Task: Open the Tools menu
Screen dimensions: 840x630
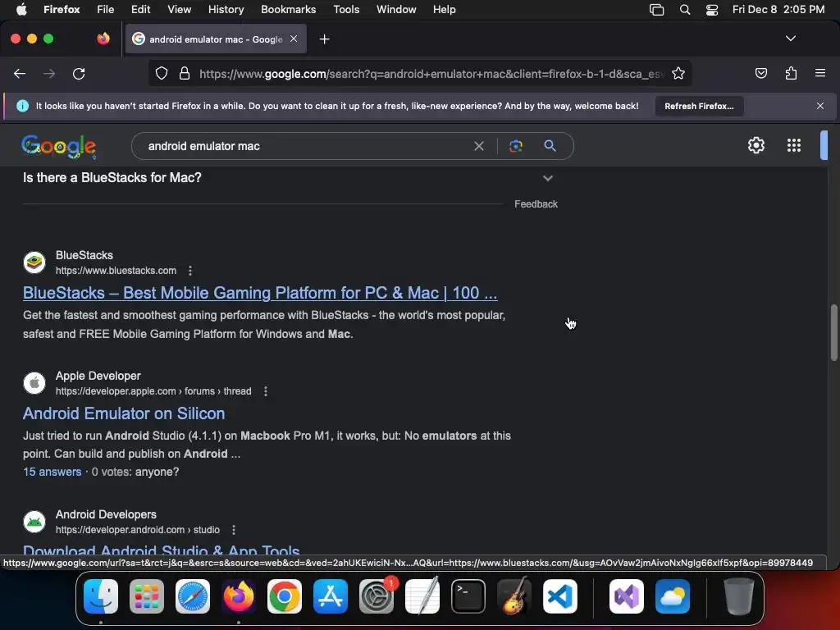Action: (x=346, y=10)
